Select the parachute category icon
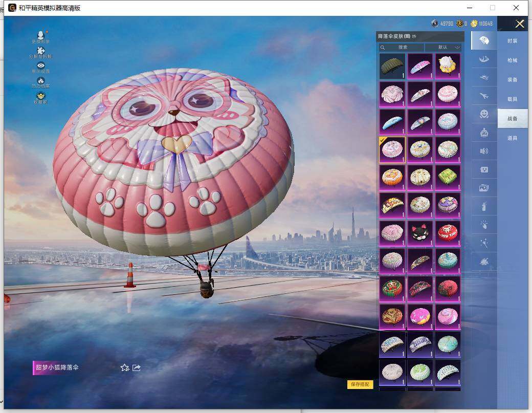The image size is (532, 413). pos(484,41)
